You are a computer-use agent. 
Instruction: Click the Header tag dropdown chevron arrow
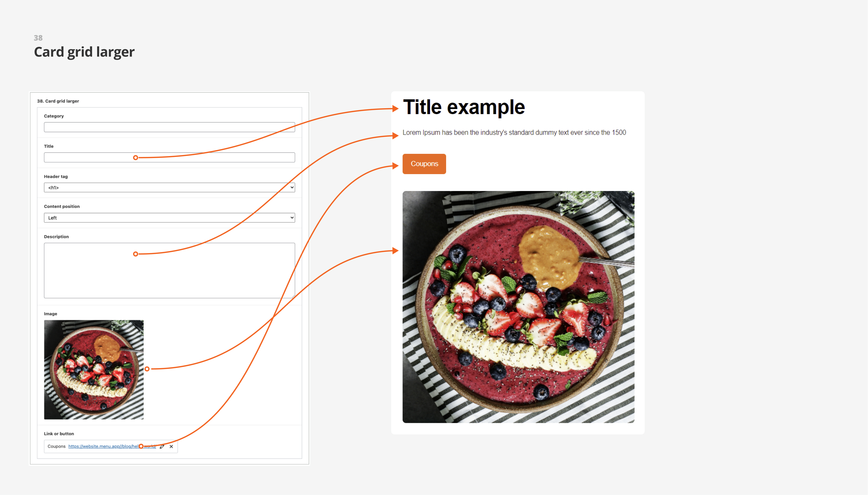(x=292, y=188)
